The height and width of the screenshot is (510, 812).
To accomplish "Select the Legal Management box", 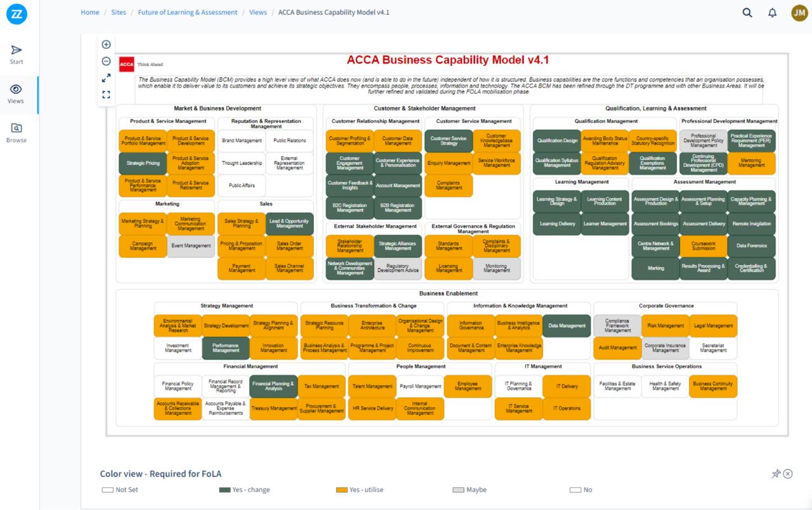I will (x=713, y=325).
